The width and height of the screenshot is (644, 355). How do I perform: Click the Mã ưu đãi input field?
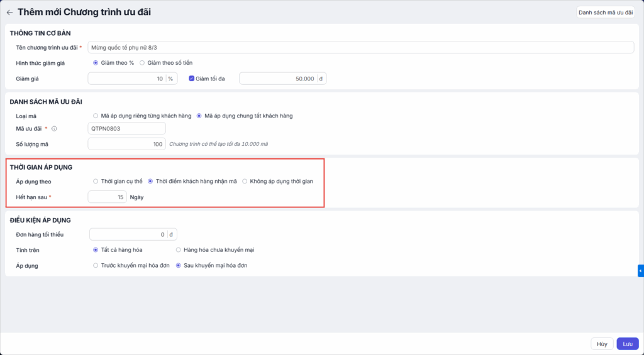[x=127, y=128]
